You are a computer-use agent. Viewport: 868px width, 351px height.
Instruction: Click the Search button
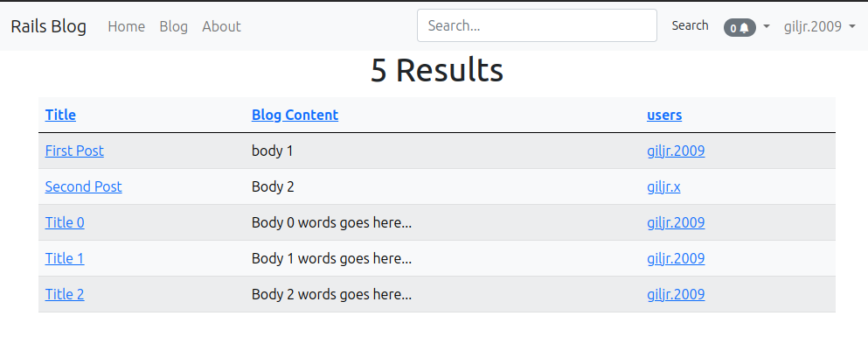point(690,25)
